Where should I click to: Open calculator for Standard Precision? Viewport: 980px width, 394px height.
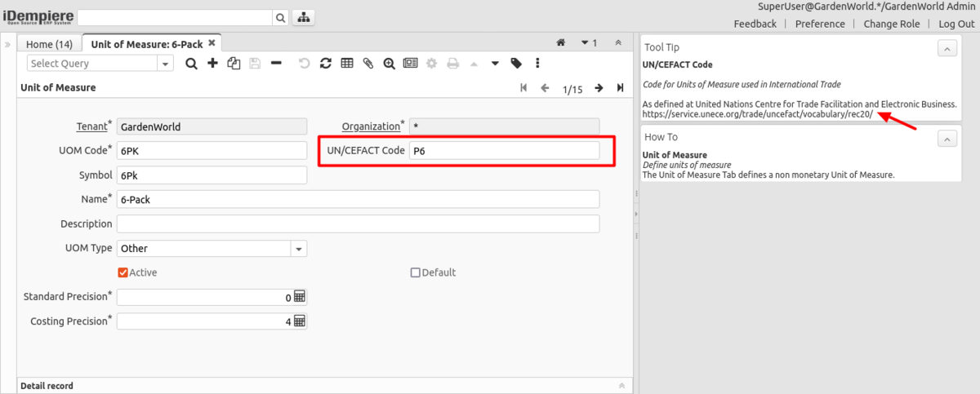point(299,297)
